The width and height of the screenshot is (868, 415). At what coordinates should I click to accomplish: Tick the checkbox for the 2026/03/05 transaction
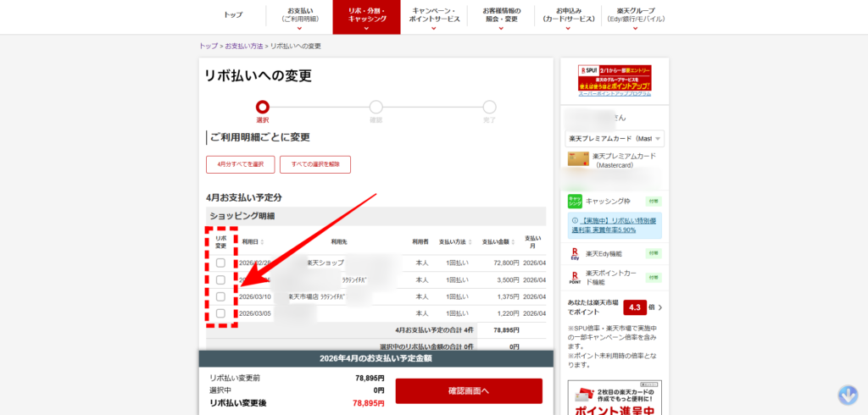pyautogui.click(x=220, y=313)
